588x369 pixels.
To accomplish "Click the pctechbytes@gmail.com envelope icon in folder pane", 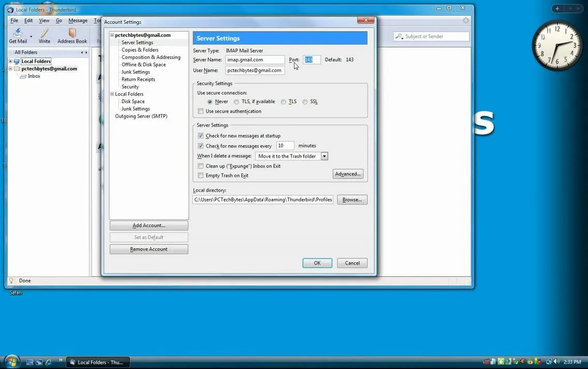I will 17,69.
